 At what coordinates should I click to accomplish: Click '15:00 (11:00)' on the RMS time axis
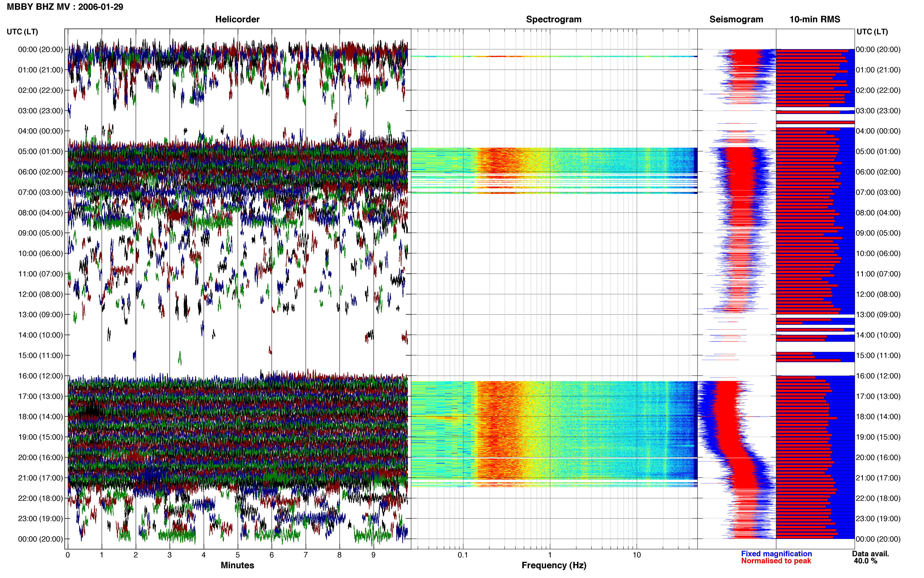878,356
